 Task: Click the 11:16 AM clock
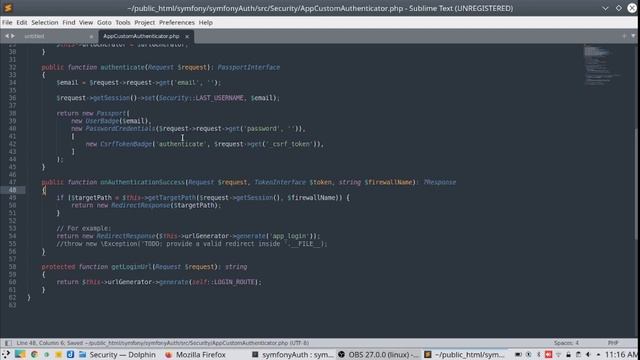pyautogui.click(x=621, y=355)
